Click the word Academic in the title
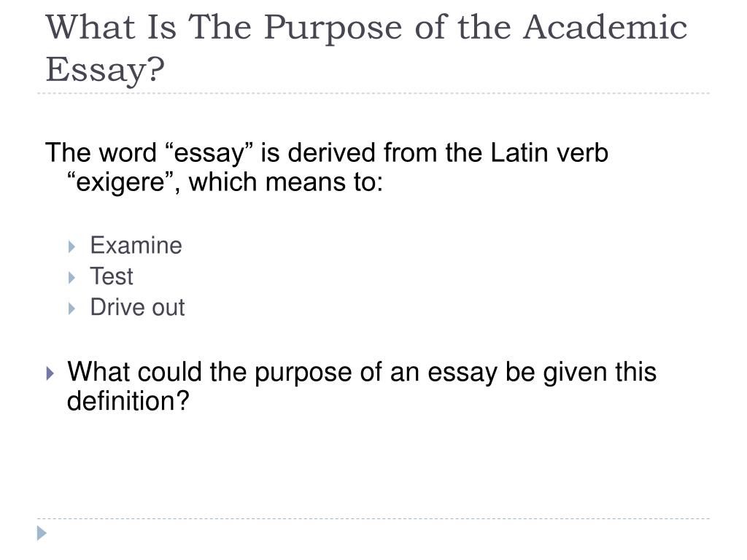Viewport: 747px width, 560px height. pos(605,27)
